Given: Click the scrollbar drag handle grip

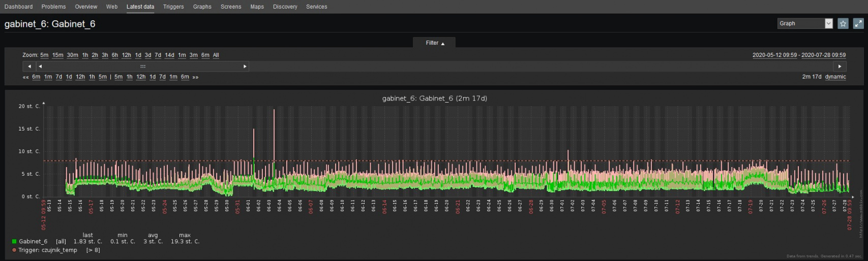Looking at the screenshot, I should pyautogui.click(x=143, y=67).
